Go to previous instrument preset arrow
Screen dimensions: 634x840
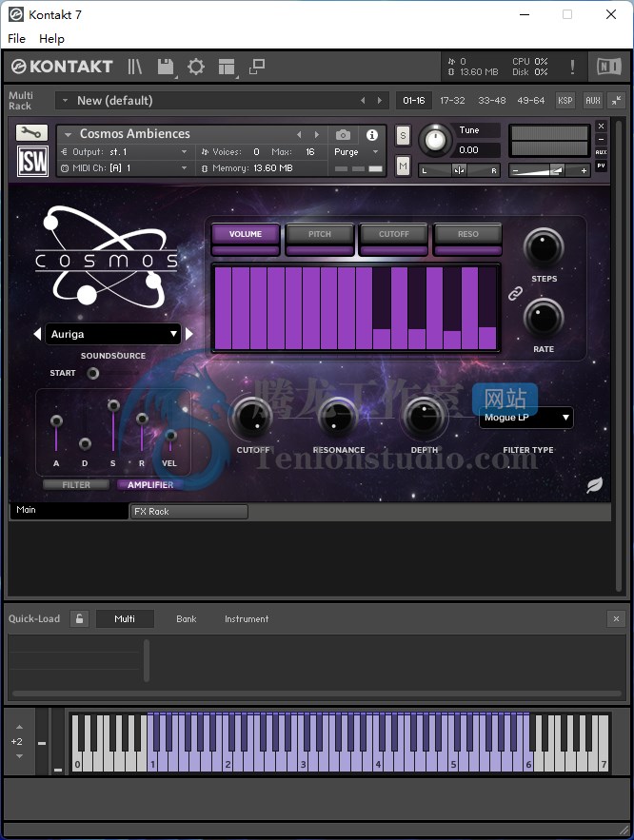pos(299,134)
